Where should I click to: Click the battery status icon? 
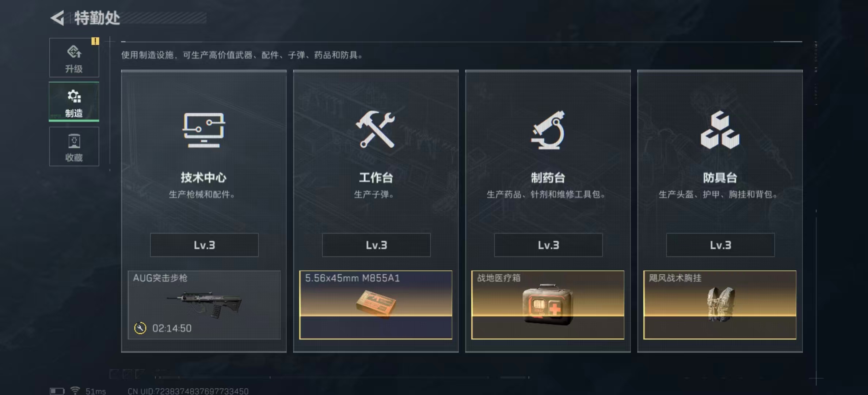coord(57,391)
